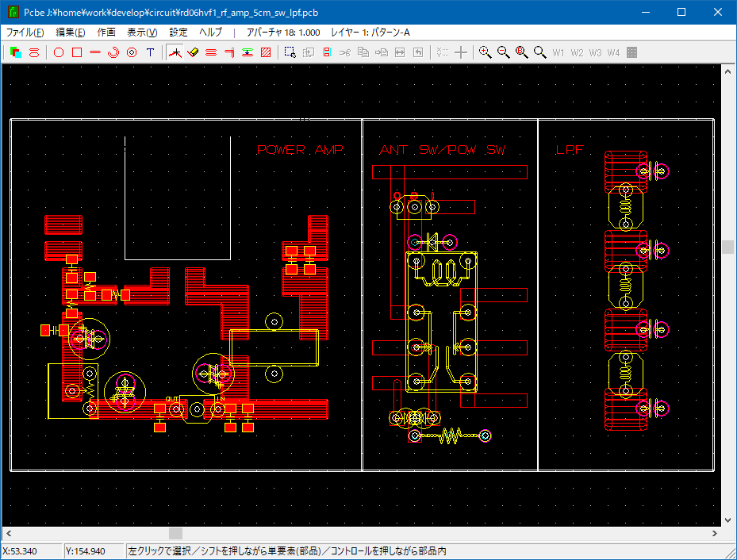Click the greyed copy icon
Image resolution: width=737 pixels, height=560 pixels.
tap(363, 52)
